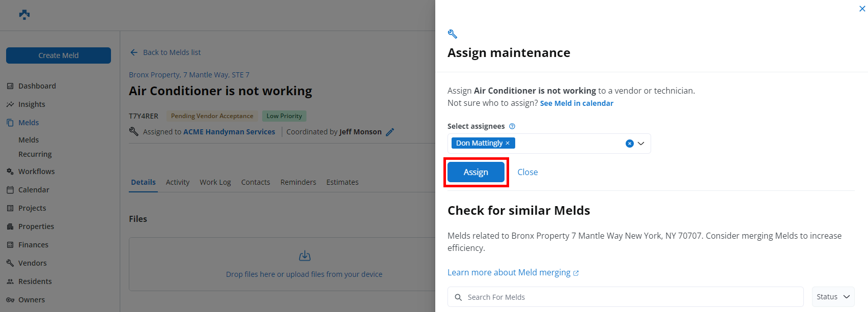The width and height of the screenshot is (868, 312).
Task: Click the Dashboard icon in the sidebar
Action: tap(10, 86)
